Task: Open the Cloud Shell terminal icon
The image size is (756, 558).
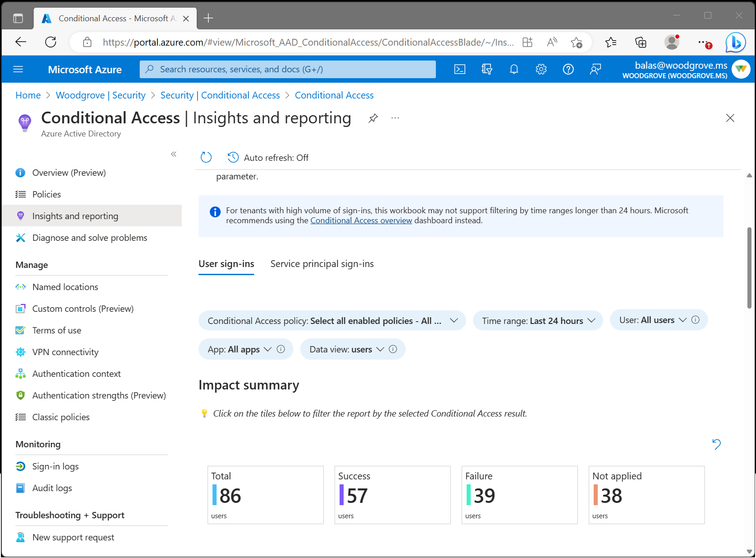Action: (460, 69)
